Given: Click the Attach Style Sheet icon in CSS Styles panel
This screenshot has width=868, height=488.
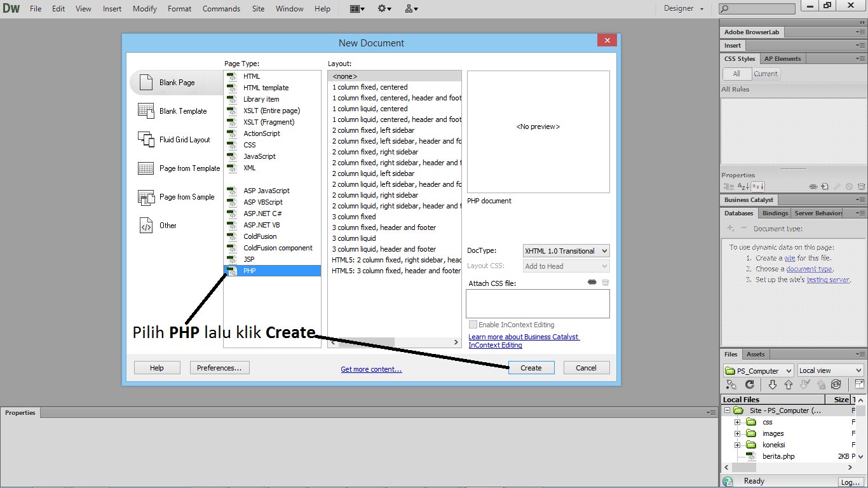Looking at the screenshot, I should 813,186.
